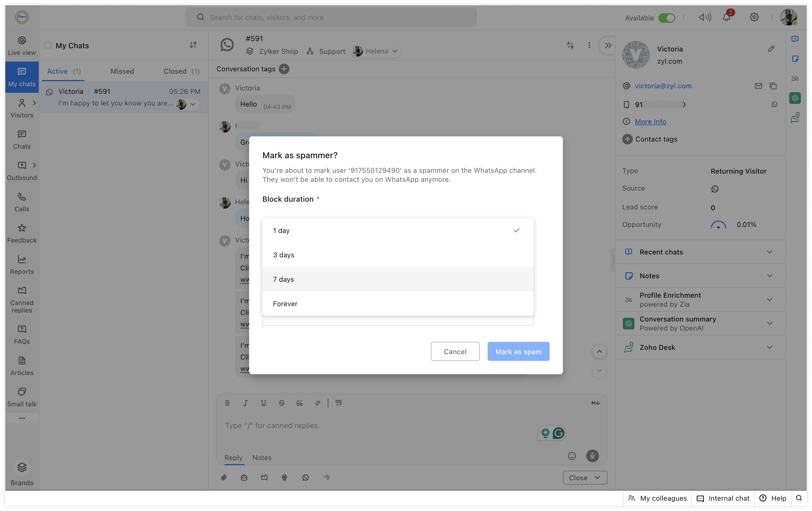Toggle Markdown mode in editor
812x511 pixels.
595,403
